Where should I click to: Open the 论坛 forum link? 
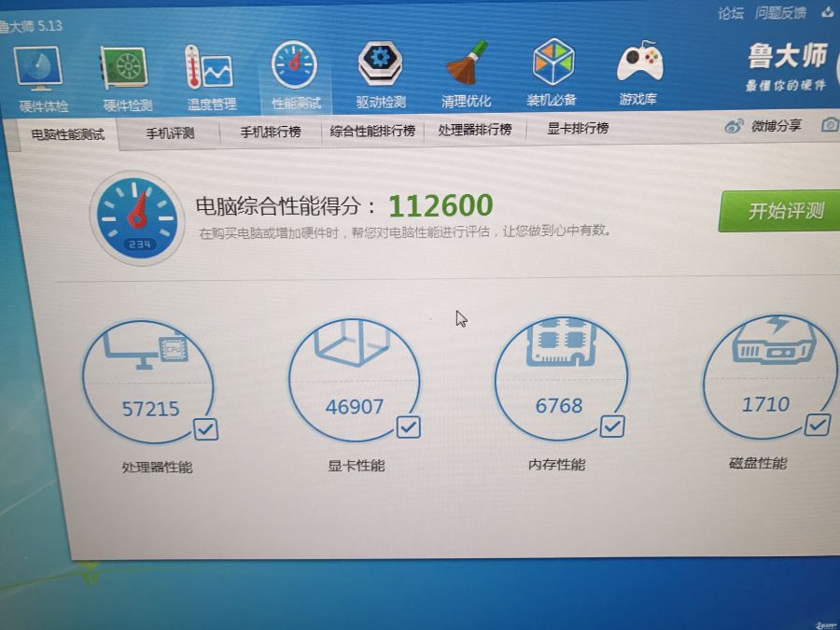point(731,13)
